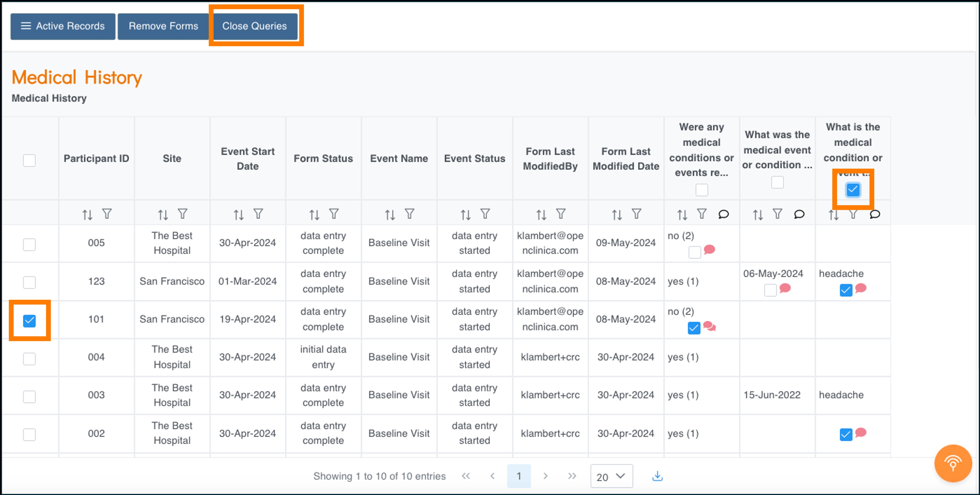Open Active Records hamburger menu
This screenshot has width=980, height=495.
[x=63, y=26]
